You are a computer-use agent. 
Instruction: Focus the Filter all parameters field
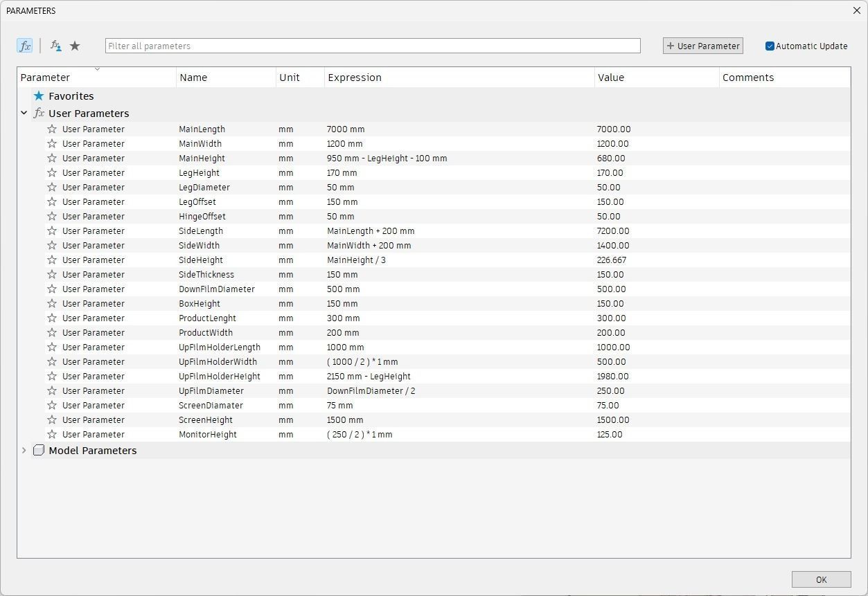pyautogui.click(x=373, y=46)
